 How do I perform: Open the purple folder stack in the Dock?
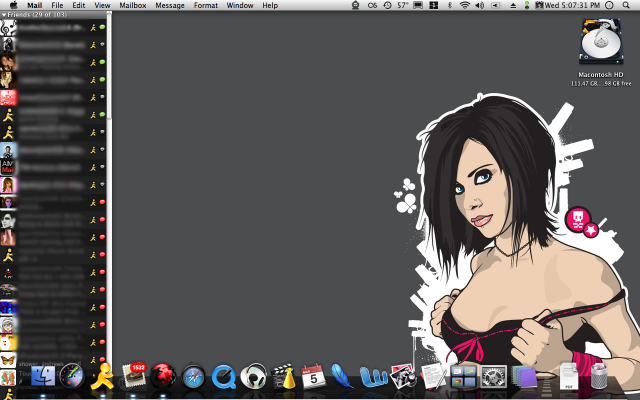524,376
